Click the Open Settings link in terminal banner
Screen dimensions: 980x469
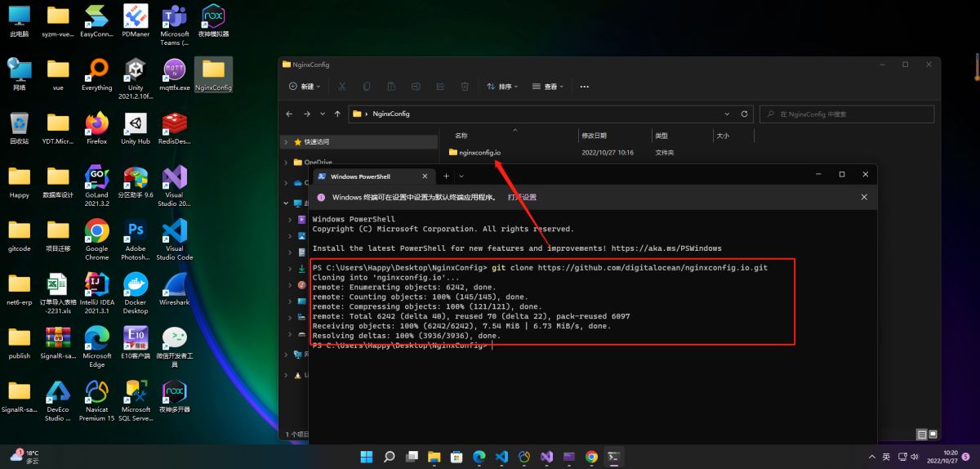[x=522, y=197]
